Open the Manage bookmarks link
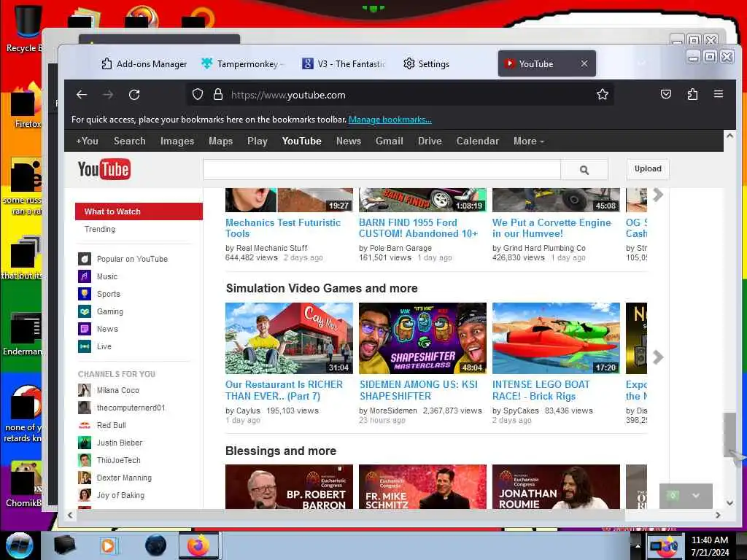This screenshot has width=747, height=560. 390,120
